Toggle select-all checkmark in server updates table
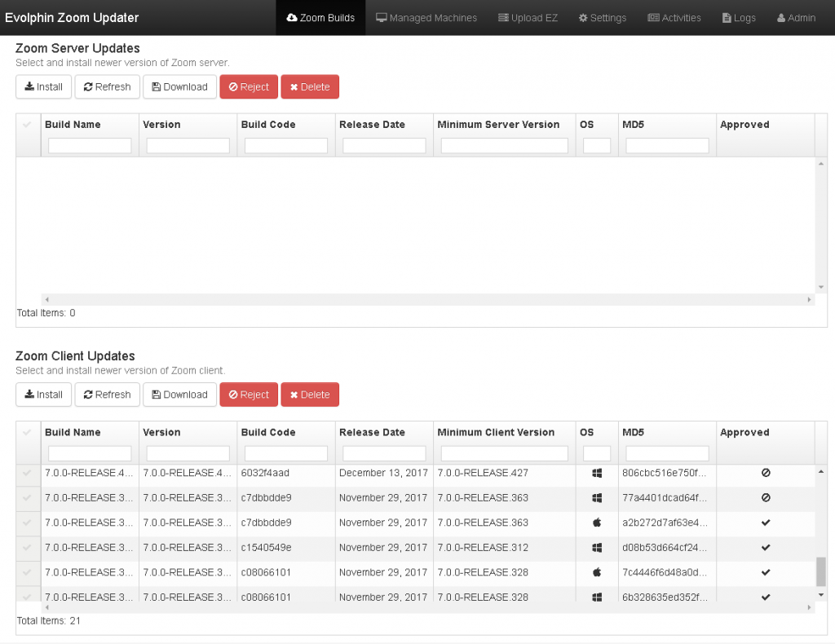The image size is (835, 644). tap(27, 125)
